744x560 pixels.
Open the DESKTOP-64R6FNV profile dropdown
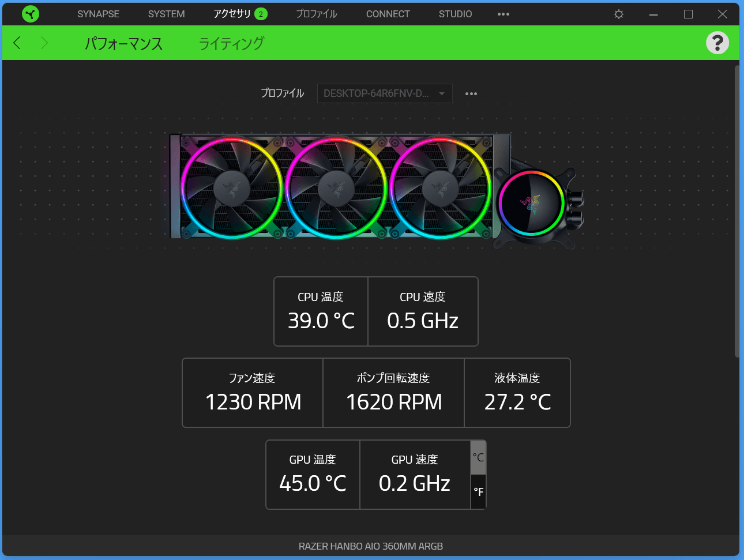385,93
